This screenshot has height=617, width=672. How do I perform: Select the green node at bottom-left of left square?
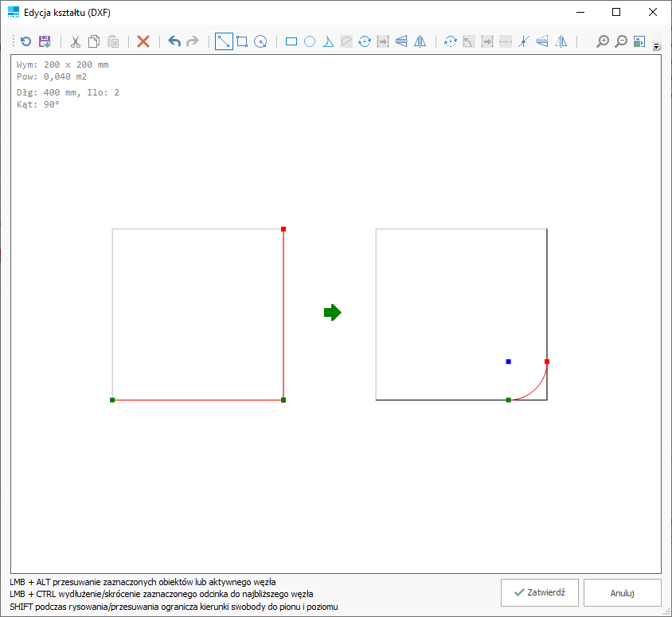(x=112, y=400)
